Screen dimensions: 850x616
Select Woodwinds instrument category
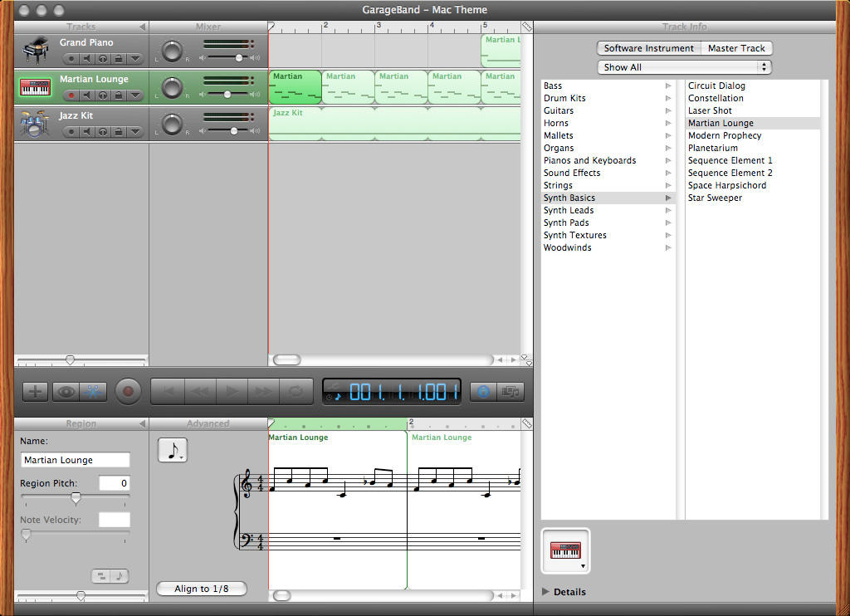coord(608,247)
